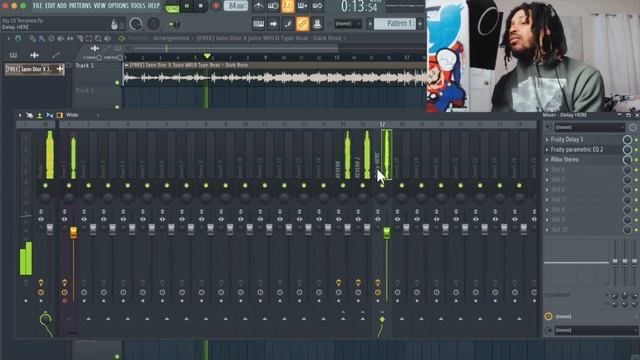Open the OPTIONS menu
Viewport: 640px width, 360px height.
[118, 6]
